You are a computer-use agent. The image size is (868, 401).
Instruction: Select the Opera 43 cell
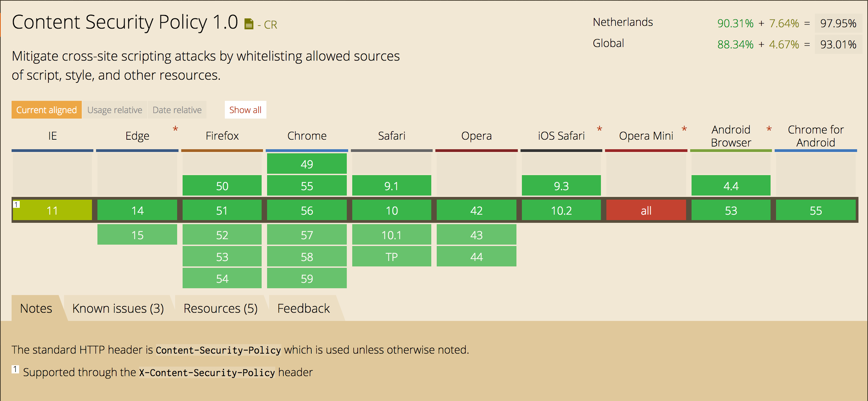coord(477,234)
